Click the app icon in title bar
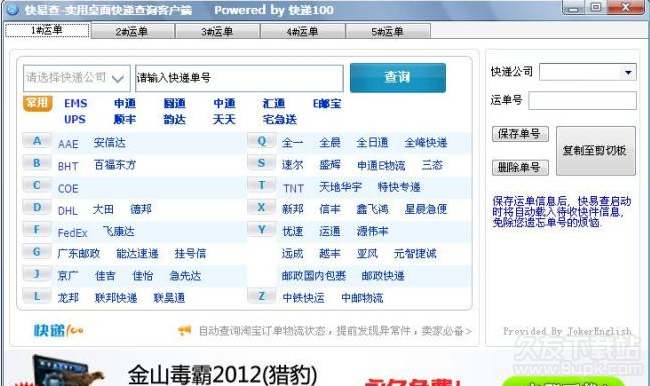Viewport: 650px width, 386px height. (x=13, y=9)
